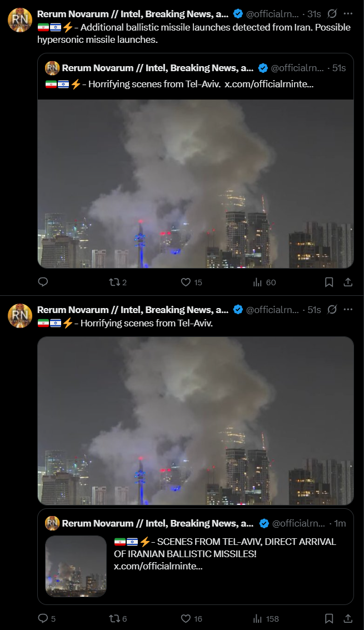Bookmark the first tweet about missile launches

(329, 282)
